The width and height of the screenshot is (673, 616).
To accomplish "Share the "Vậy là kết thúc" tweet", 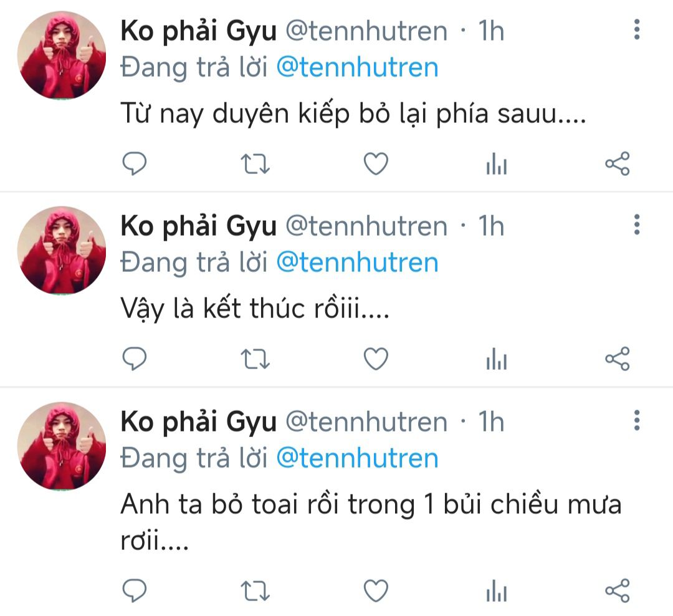I will click(x=618, y=359).
